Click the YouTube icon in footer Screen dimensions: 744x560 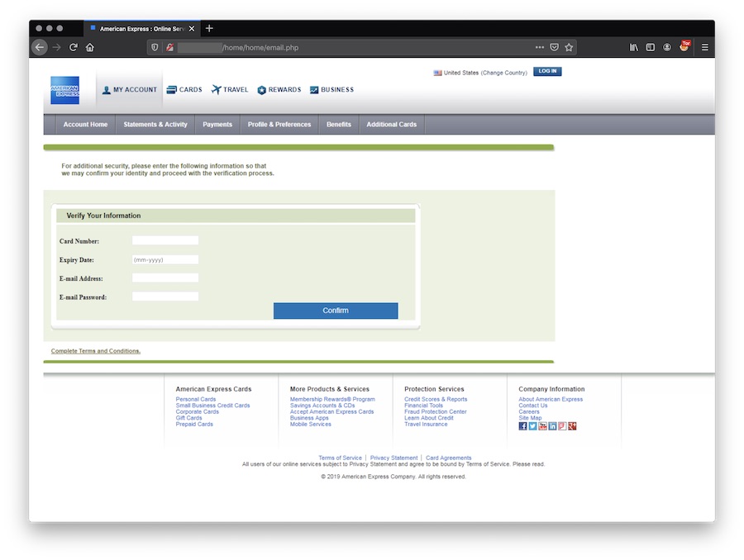[542, 426]
